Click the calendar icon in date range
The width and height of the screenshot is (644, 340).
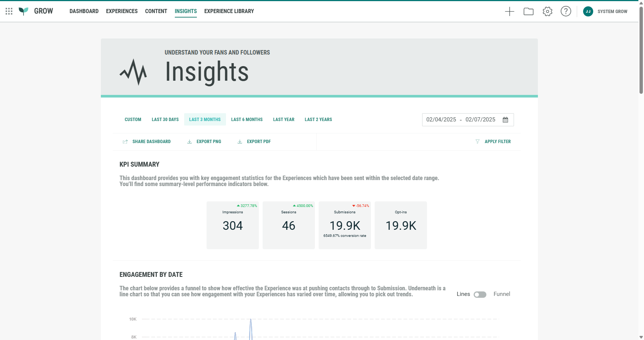[505, 120]
